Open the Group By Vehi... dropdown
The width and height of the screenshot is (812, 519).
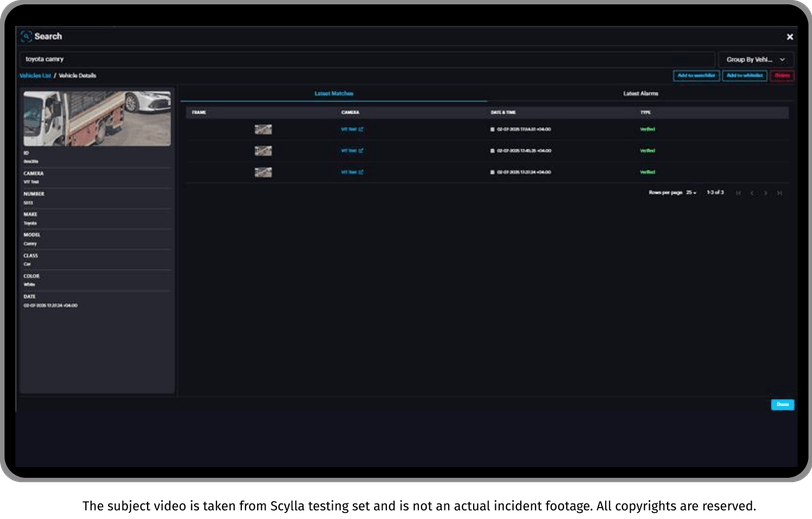coord(756,60)
